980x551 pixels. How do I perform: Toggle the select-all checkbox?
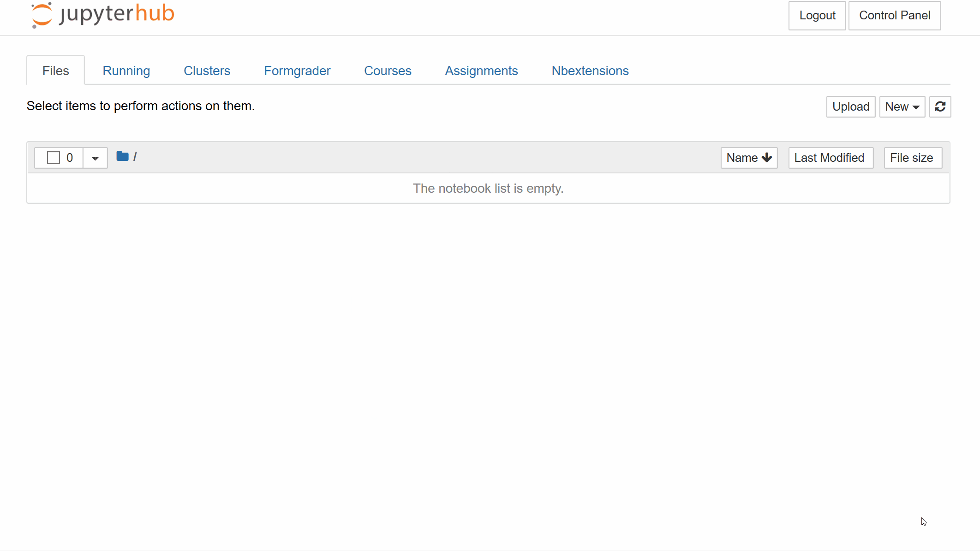point(54,158)
